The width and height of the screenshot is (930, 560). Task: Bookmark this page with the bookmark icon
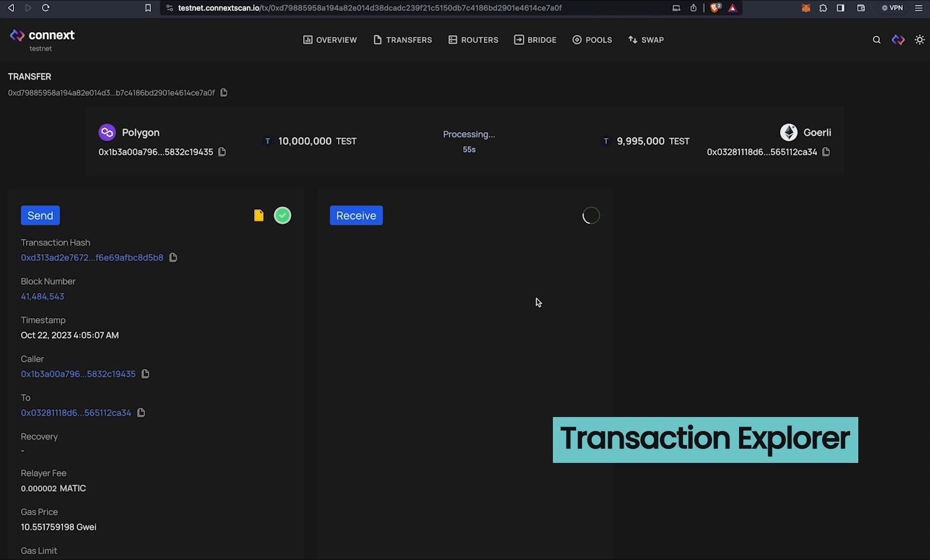click(x=148, y=8)
